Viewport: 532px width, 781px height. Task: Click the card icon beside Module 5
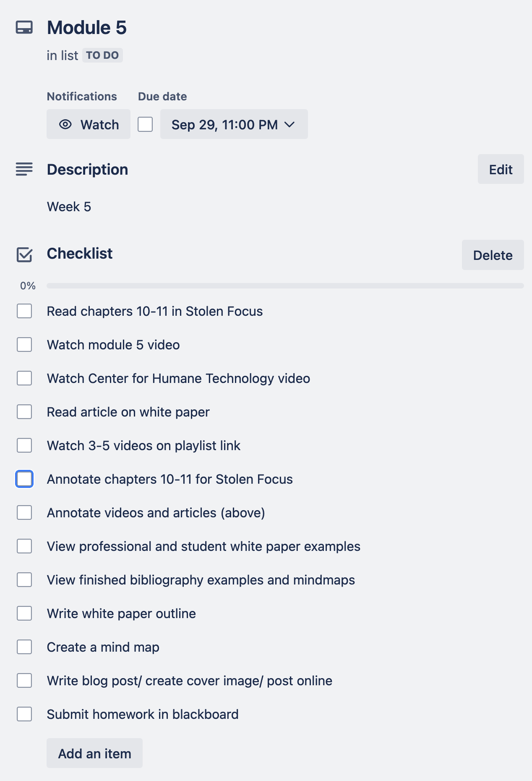(24, 28)
